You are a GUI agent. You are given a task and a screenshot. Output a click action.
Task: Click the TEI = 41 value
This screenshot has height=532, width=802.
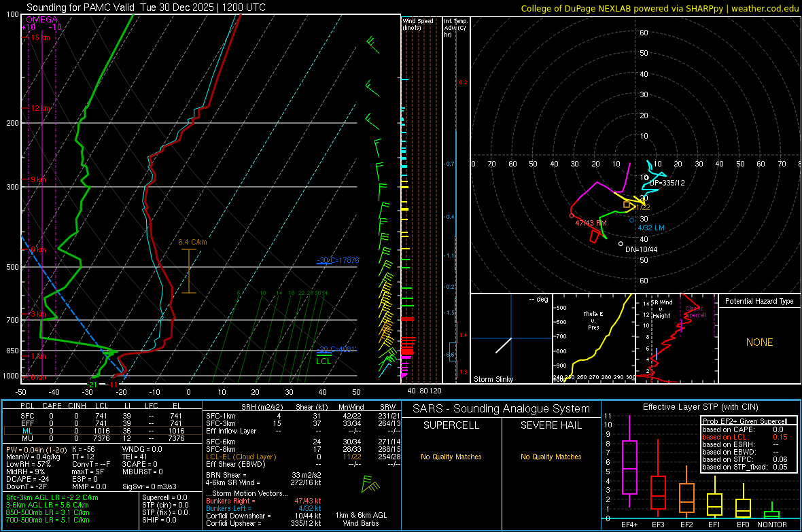(135, 457)
